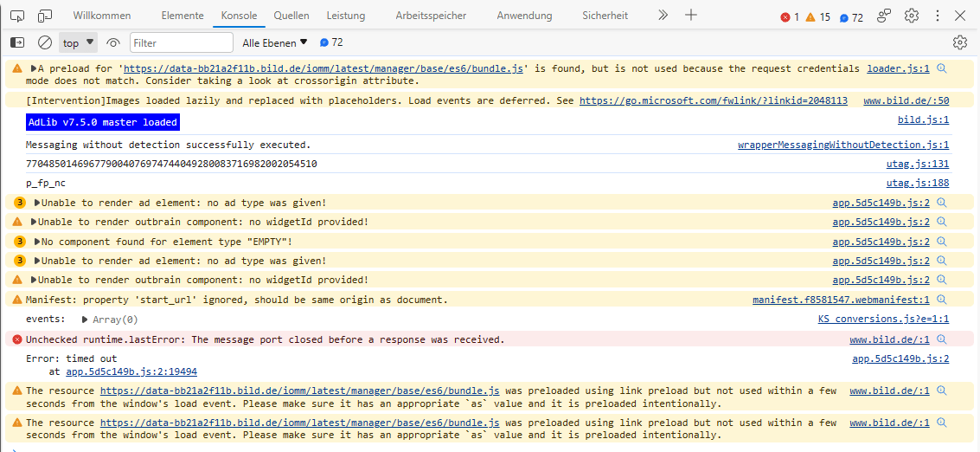Toggle device emulation icon
980x452 pixels.
44,16
